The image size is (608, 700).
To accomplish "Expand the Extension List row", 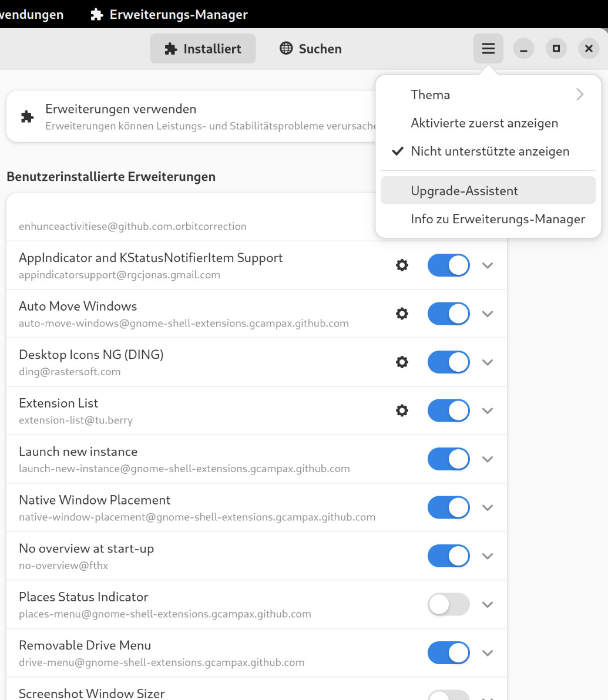I will coord(488,410).
